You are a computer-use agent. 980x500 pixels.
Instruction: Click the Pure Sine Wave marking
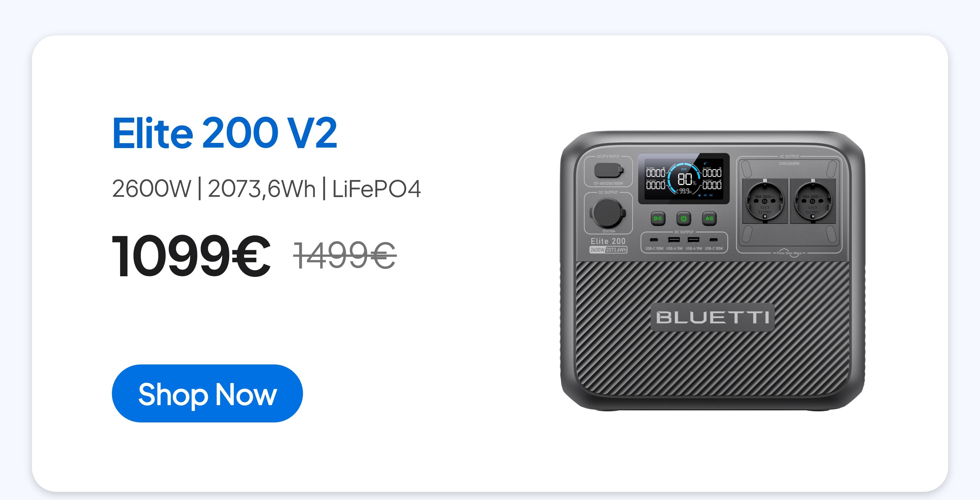[x=789, y=253]
